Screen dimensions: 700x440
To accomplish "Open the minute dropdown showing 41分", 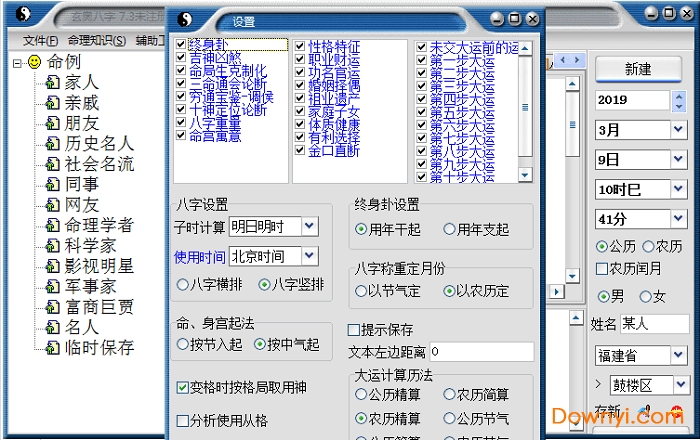I will pyautogui.click(x=678, y=219).
